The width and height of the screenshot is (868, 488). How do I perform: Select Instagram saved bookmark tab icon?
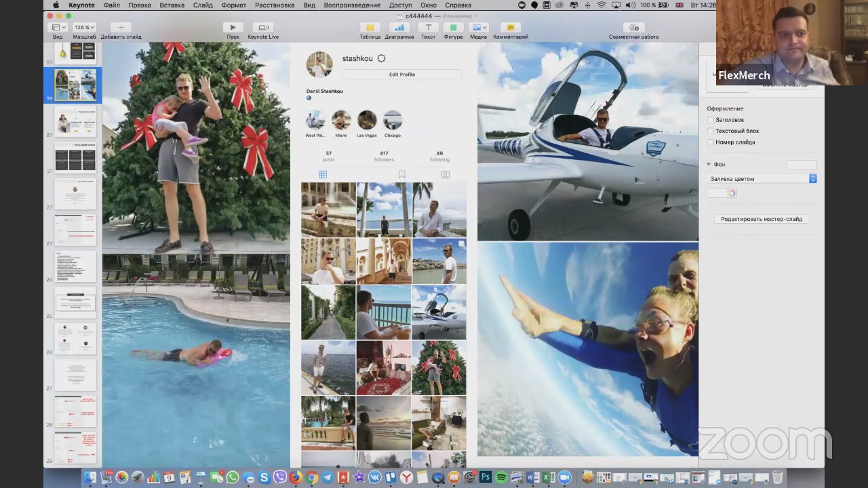point(402,174)
